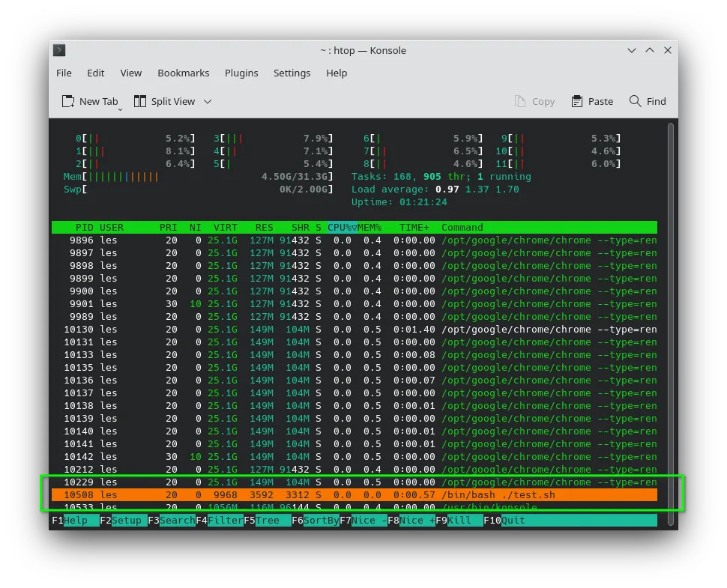Open the Bookmarks menu
The image size is (727, 588).
click(x=183, y=73)
